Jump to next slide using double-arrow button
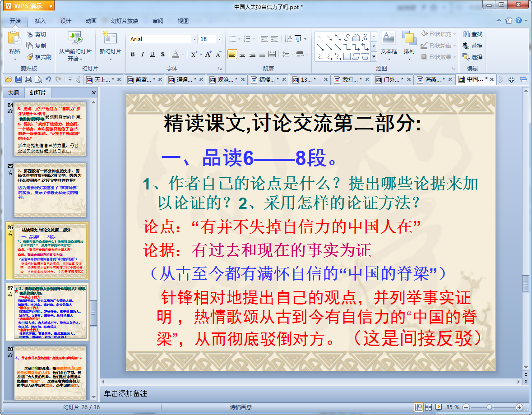 click(x=526, y=382)
